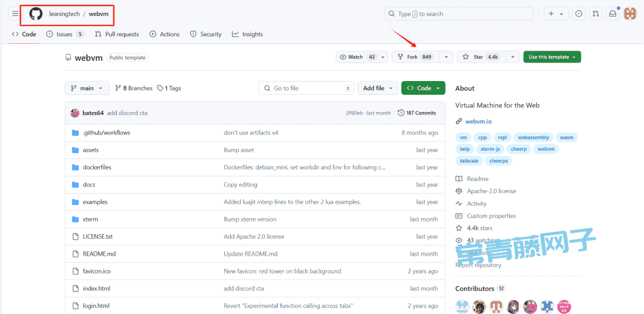Screen dimensions: 644x314
Task: Open the commit history clock icon
Action: pyautogui.click(x=401, y=113)
